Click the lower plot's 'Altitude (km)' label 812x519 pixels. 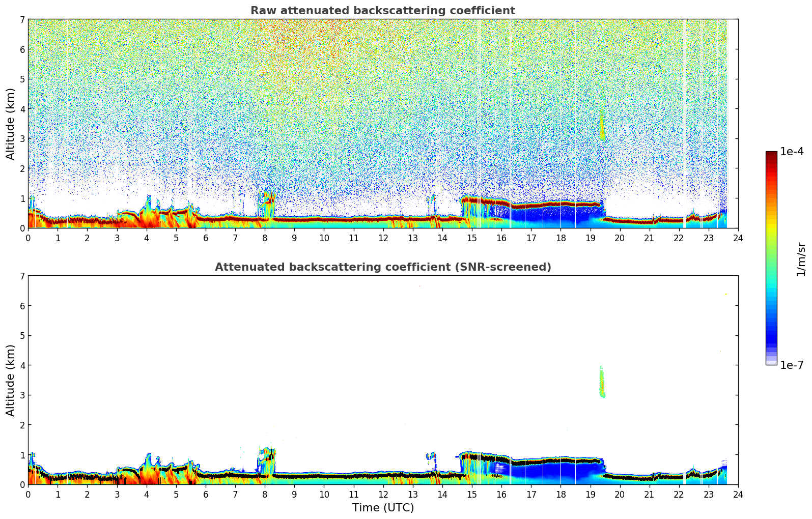[x=11, y=380]
